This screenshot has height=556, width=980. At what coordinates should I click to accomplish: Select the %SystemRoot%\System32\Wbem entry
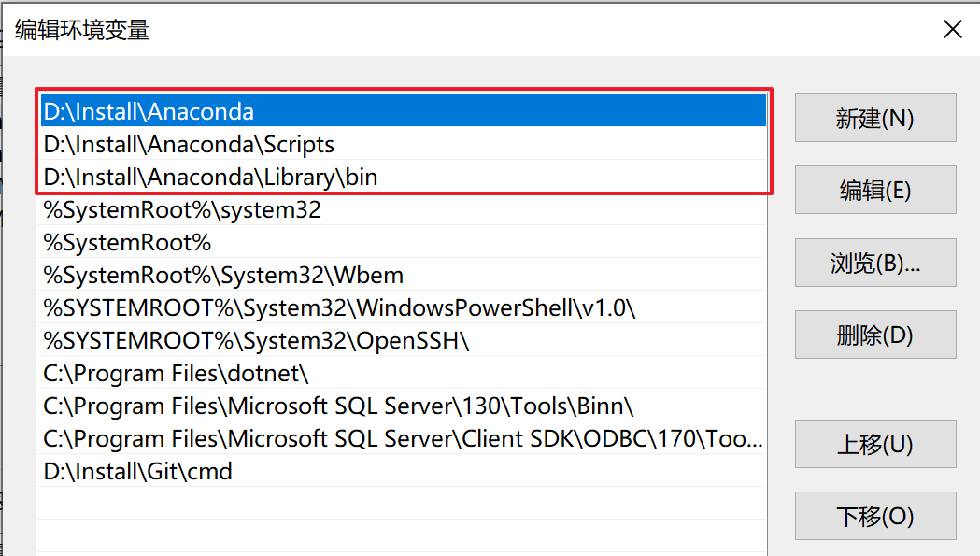click(404, 275)
